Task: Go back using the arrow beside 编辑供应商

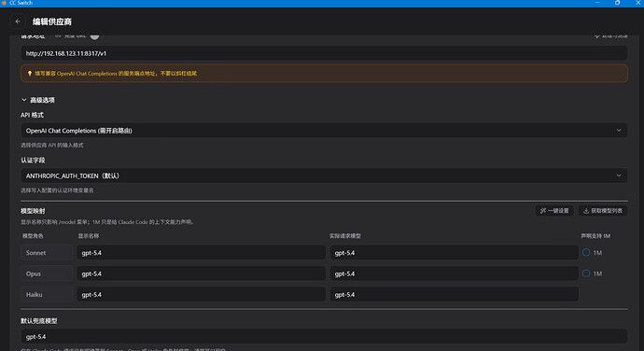Action: (x=18, y=21)
